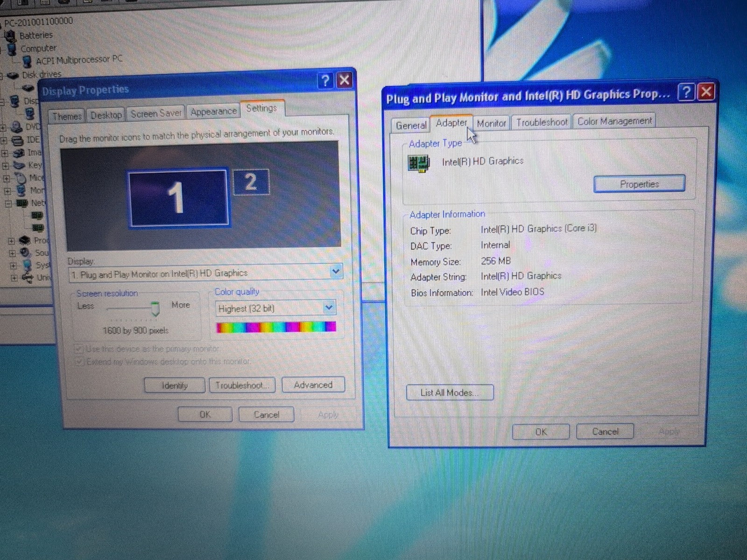Select the Imaging devices category icon
747x560 pixels.
[19, 153]
